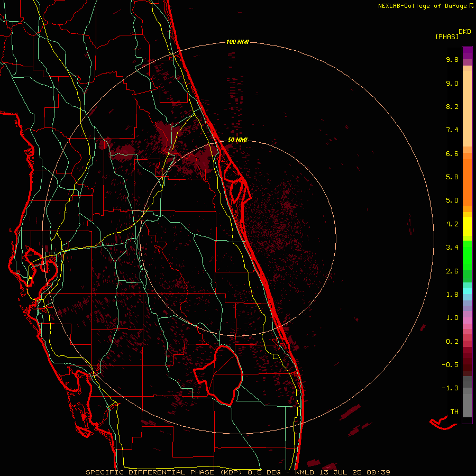This screenshot has height=476, width=476.
Task: Pick the purple segment atop the color bar
Action: pyautogui.click(x=467, y=53)
